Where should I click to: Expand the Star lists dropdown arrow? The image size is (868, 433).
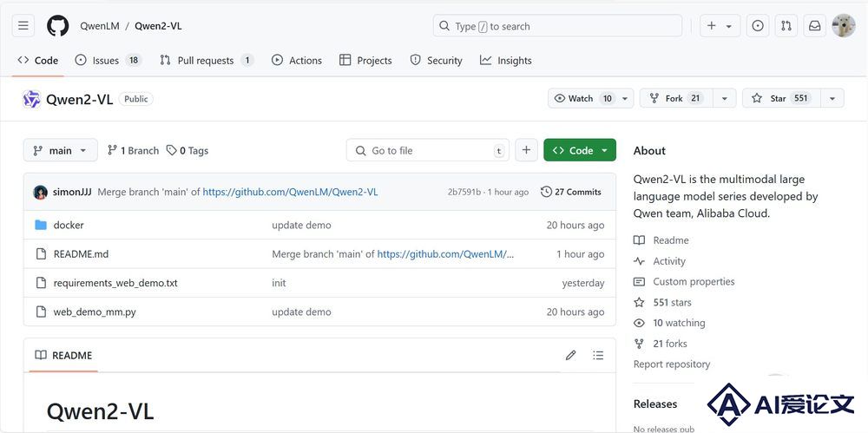pos(832,99)
